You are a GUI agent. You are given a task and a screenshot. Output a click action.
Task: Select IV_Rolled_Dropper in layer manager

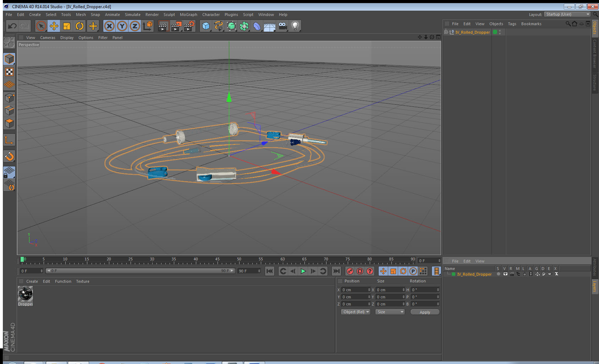[x=474, y=274]
